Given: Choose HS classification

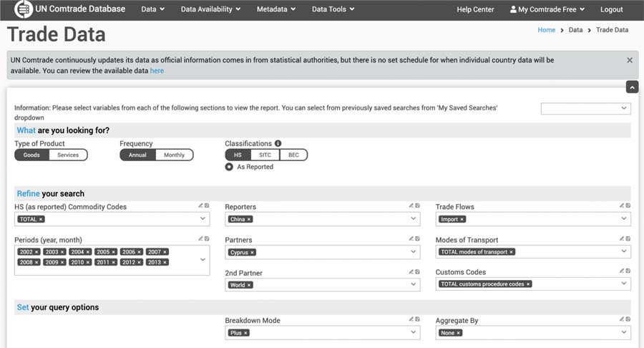Looking at the screenshot, I should 238,155.
